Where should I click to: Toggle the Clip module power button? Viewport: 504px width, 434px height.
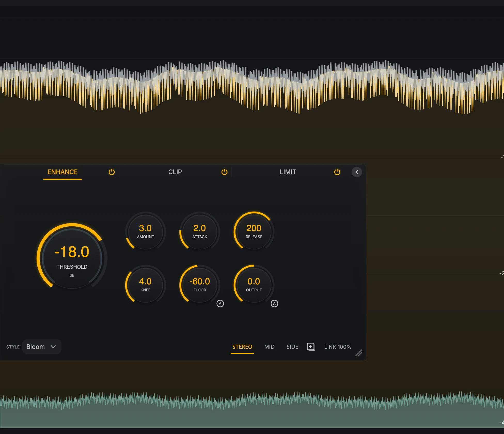point(224,172)
